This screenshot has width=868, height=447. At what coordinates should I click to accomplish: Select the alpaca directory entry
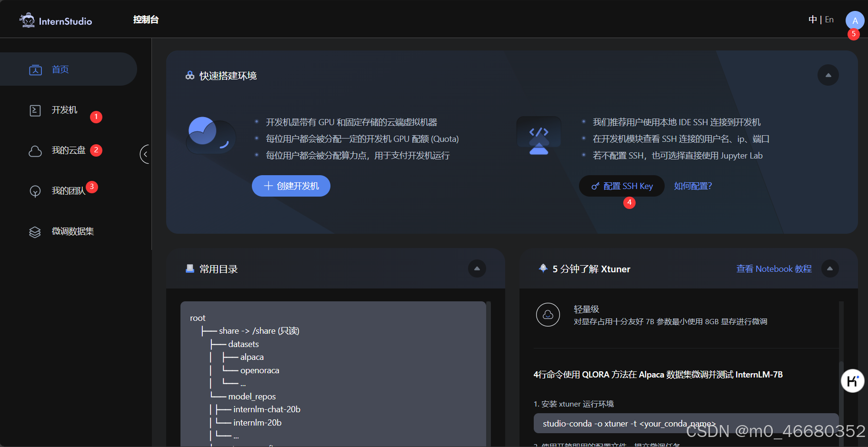click(252, 357)
